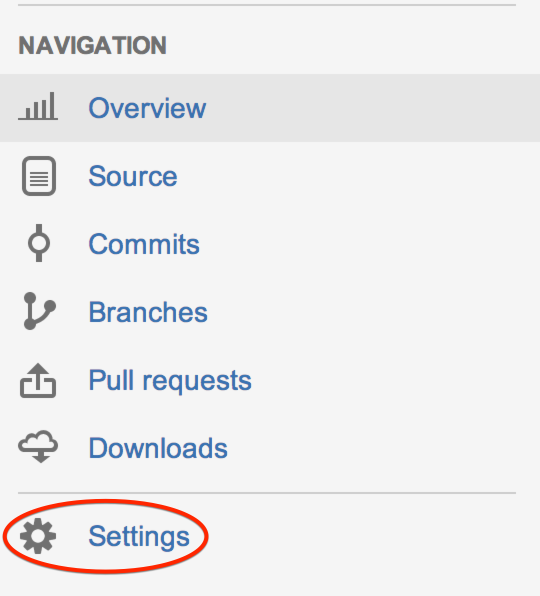The width and height of the screenshot is (540, 596).
Task: Click the Settings gear icon
Action: (x=38, y=536)
